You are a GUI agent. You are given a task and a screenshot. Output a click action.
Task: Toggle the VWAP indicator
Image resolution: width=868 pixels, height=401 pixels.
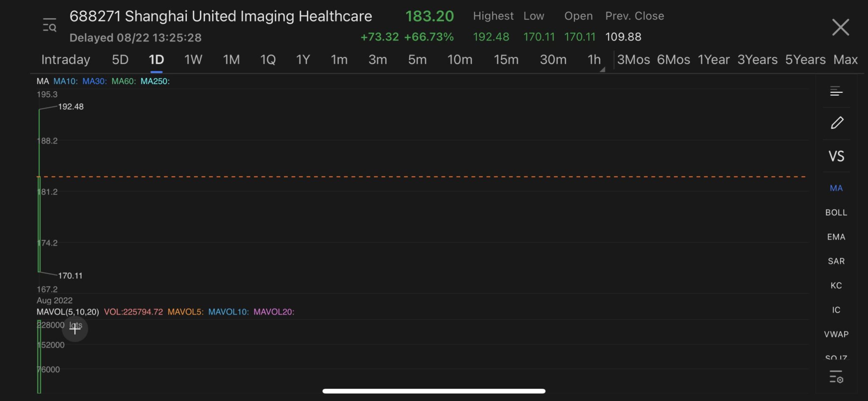(836, 335)
